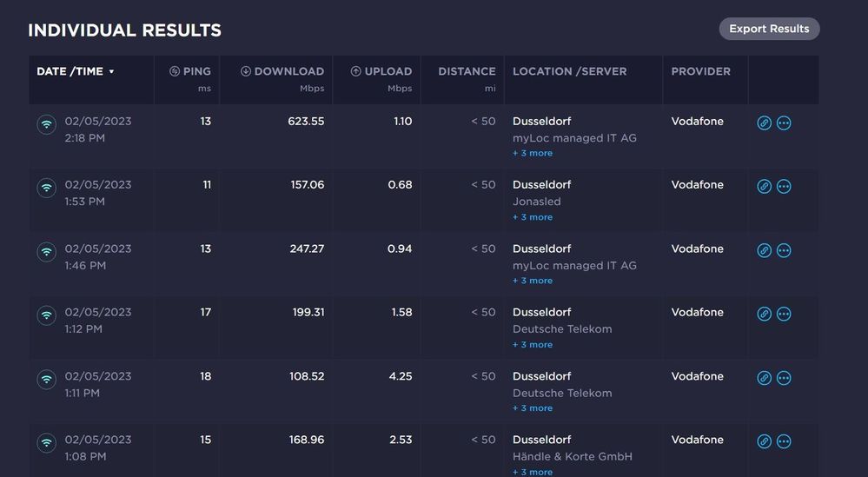Click the 1:08 PM timestamp

(x=85, y=456)
